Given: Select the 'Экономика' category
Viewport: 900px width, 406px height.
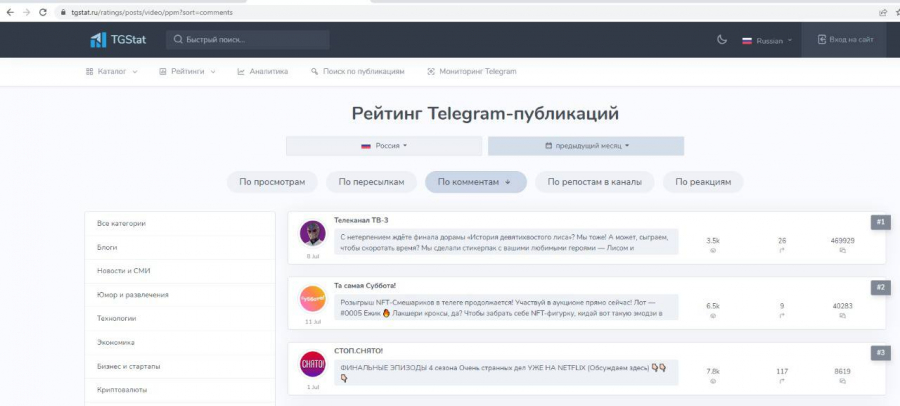Looking at the screenshot, I should 180,342.
